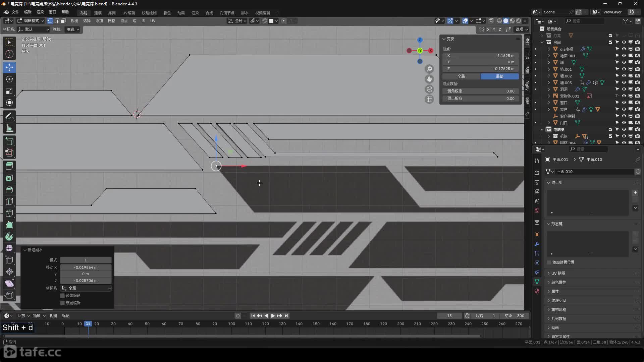Click the 倒角权重 slider field
Screen dimensions: 644x362
click(x=480, y=91)
